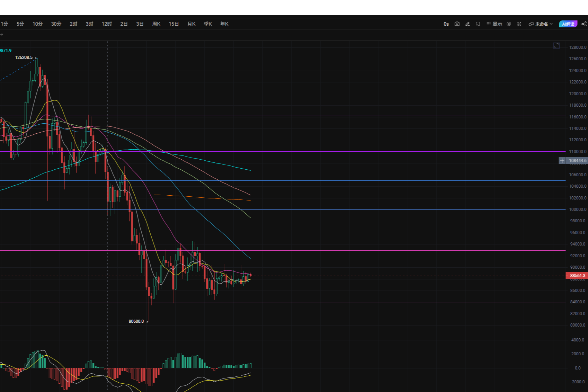Open the 显示 display options menu
The width and height of the screenshot is (588, 392).
[494, 24]
